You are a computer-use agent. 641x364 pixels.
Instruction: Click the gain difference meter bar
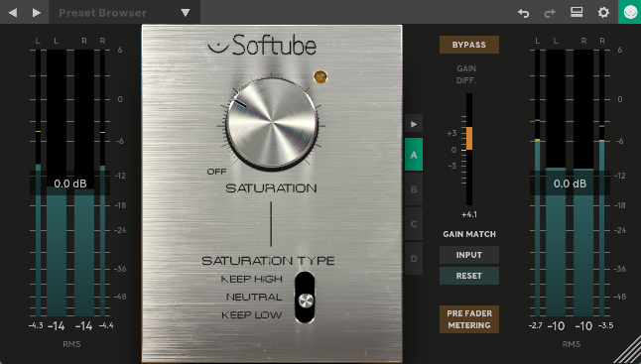(469, 149)
